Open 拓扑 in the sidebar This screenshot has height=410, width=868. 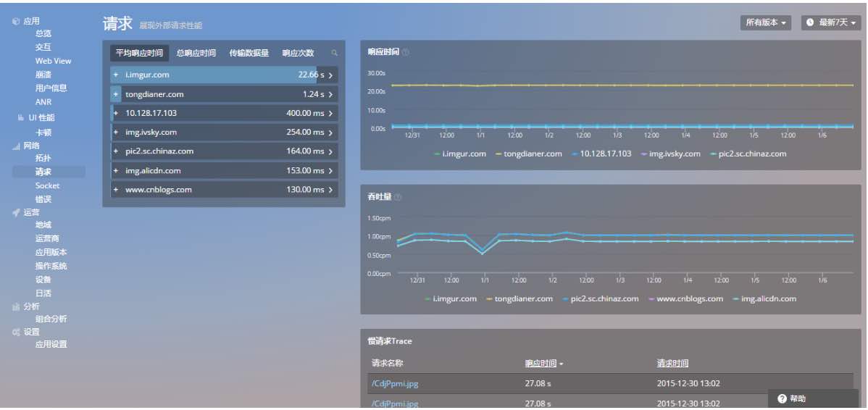(x=43, y=158)
